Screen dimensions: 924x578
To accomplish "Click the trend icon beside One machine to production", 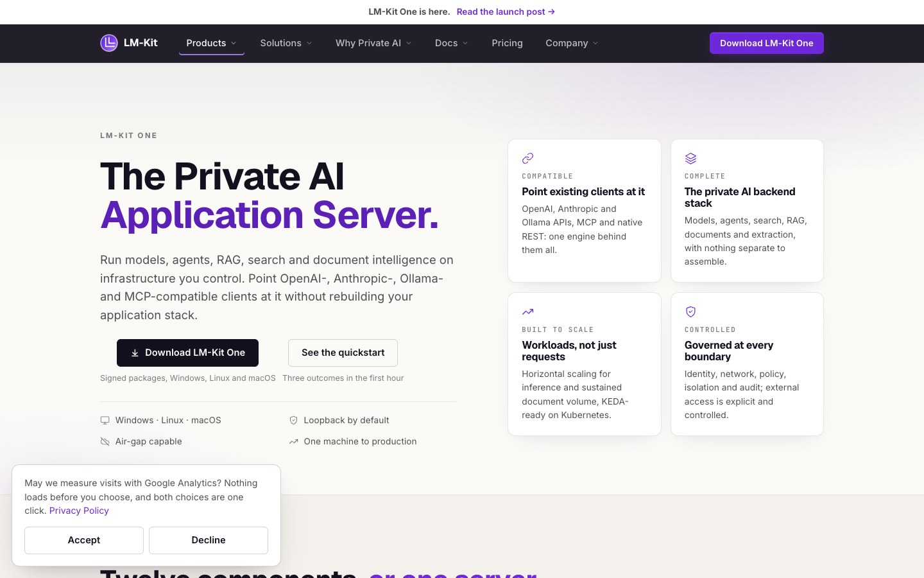I will pos(293,442).
